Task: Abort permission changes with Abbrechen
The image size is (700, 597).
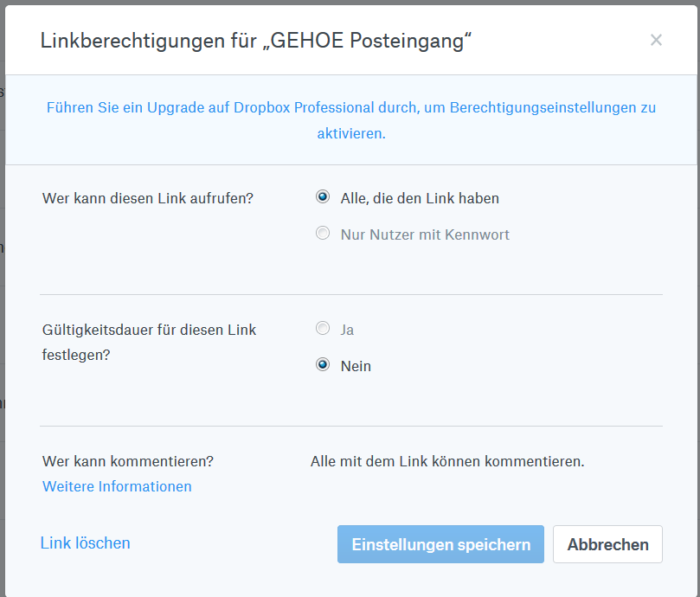Action: pyautogui.click(x=607, y=543)
